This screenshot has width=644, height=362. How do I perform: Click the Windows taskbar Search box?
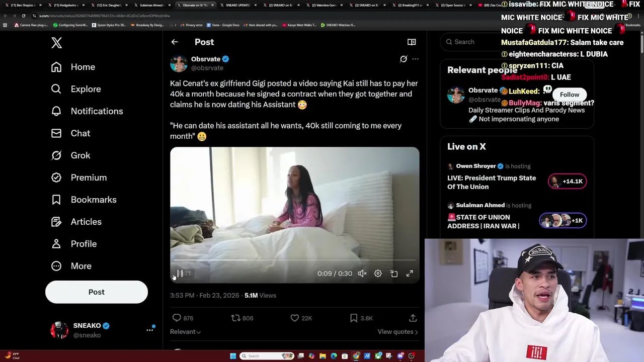pos(267,356)
